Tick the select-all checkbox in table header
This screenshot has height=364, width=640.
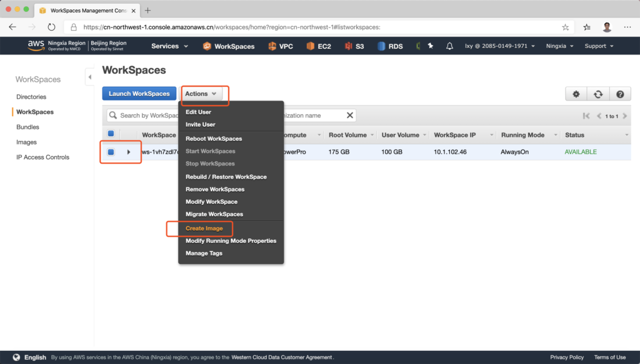coord(111,134)
